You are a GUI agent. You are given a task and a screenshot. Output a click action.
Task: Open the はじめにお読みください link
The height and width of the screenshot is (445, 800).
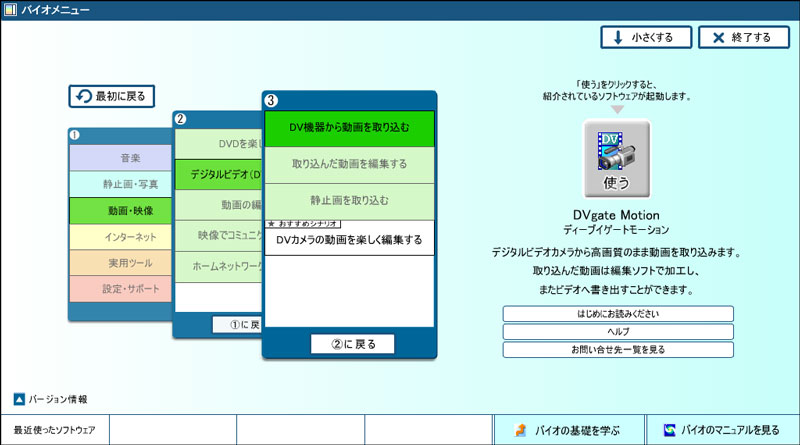[x=617, y=314]
